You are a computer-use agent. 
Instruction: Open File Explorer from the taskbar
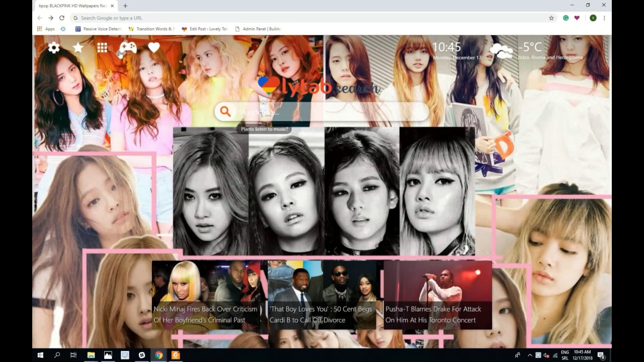[x=91, y=355]
